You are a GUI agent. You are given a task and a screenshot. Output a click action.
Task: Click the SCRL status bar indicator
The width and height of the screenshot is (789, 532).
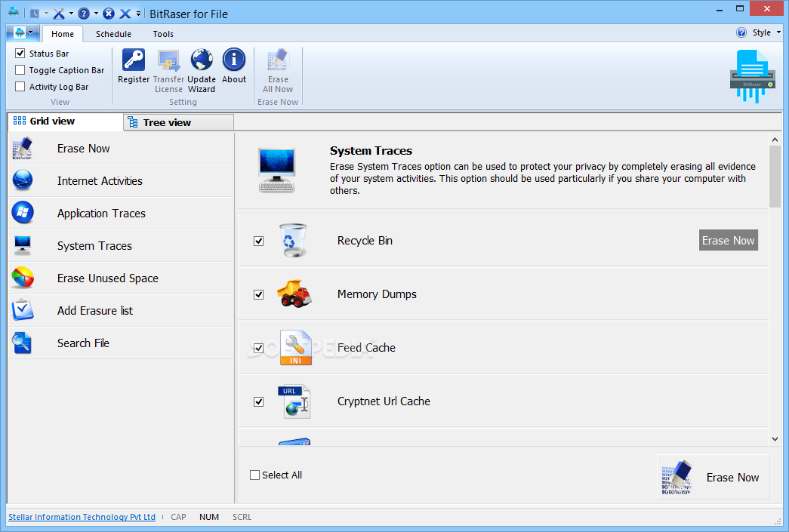click(x=242, y=517)
